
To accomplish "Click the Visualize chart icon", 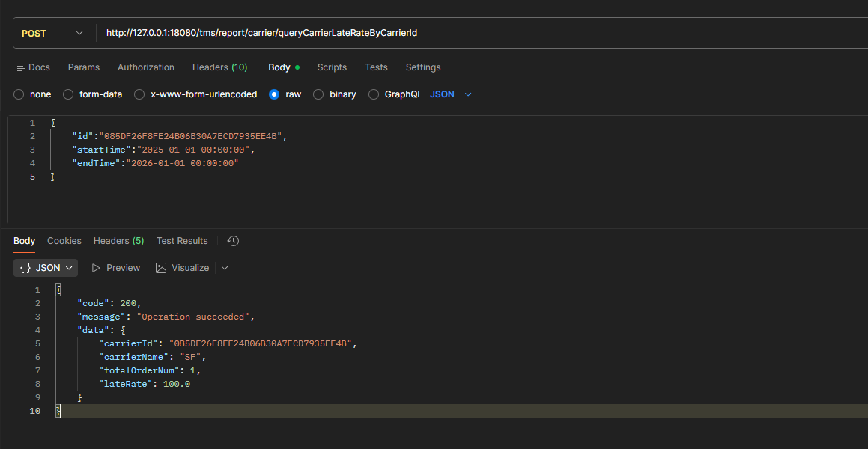I will point(161,268).
